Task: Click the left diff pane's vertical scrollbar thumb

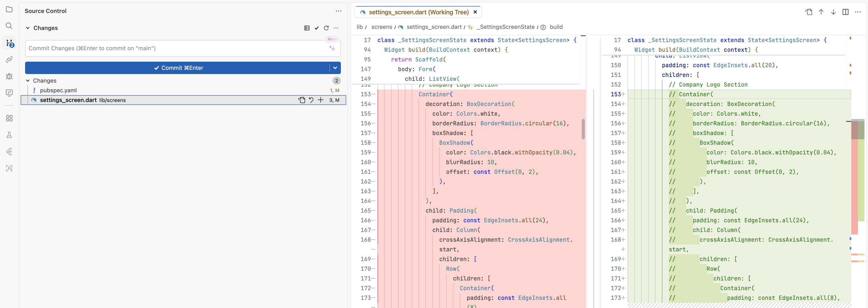Action: click(583, 129)
